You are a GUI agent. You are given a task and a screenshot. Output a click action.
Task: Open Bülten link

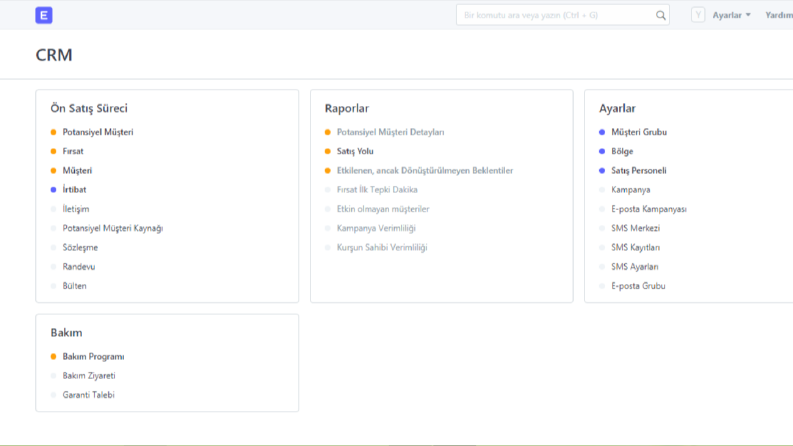74,286
